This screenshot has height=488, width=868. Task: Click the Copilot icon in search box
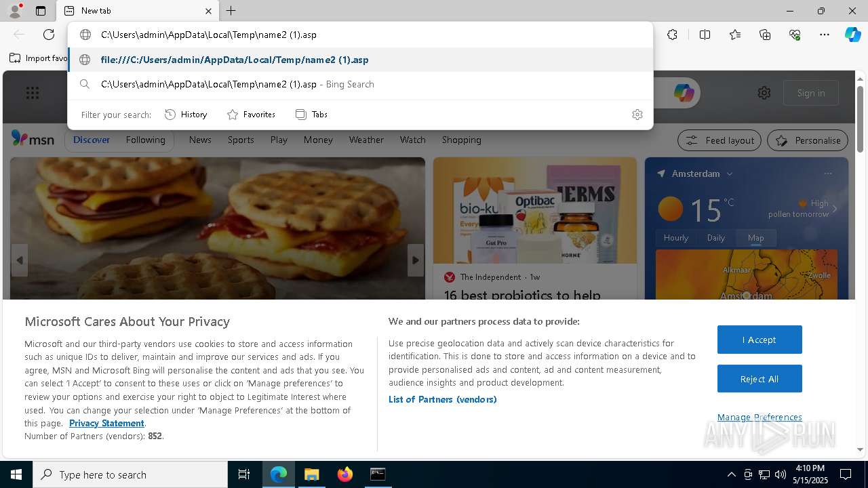684,93
